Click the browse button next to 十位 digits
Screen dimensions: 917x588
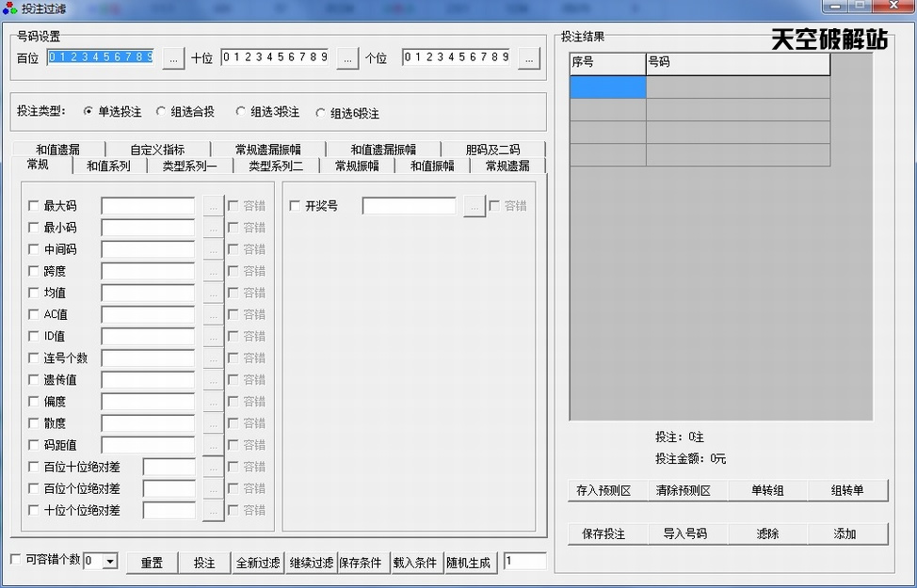(x=347, y=58)
